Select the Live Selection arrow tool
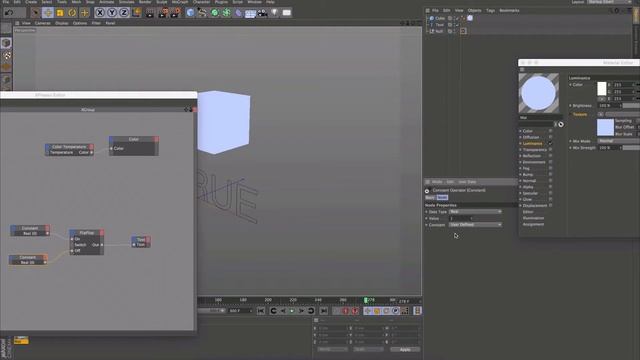This screenshot has height=360, width=640. click(36, 13)
